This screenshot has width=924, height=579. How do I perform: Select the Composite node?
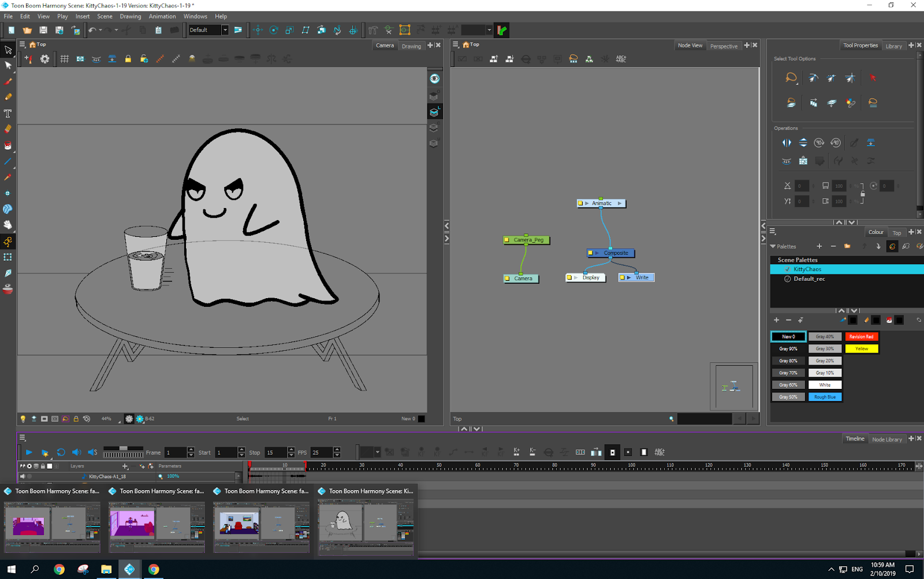pos(616,253)
